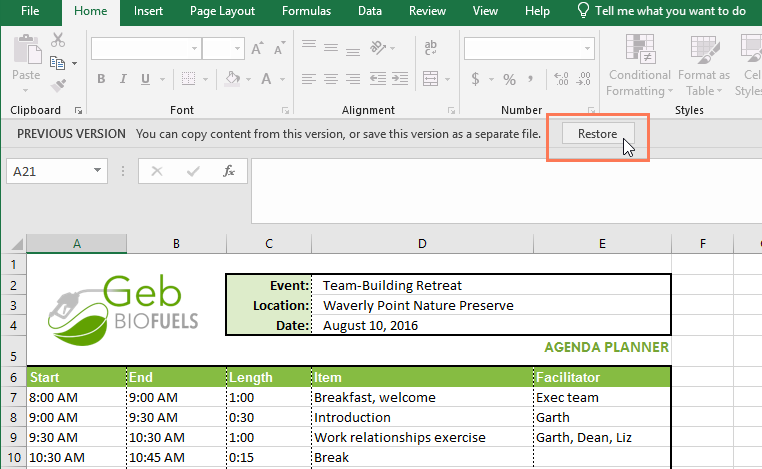Expand the Name Box dropdown
The image size is (762, 469).
point(97,171)
